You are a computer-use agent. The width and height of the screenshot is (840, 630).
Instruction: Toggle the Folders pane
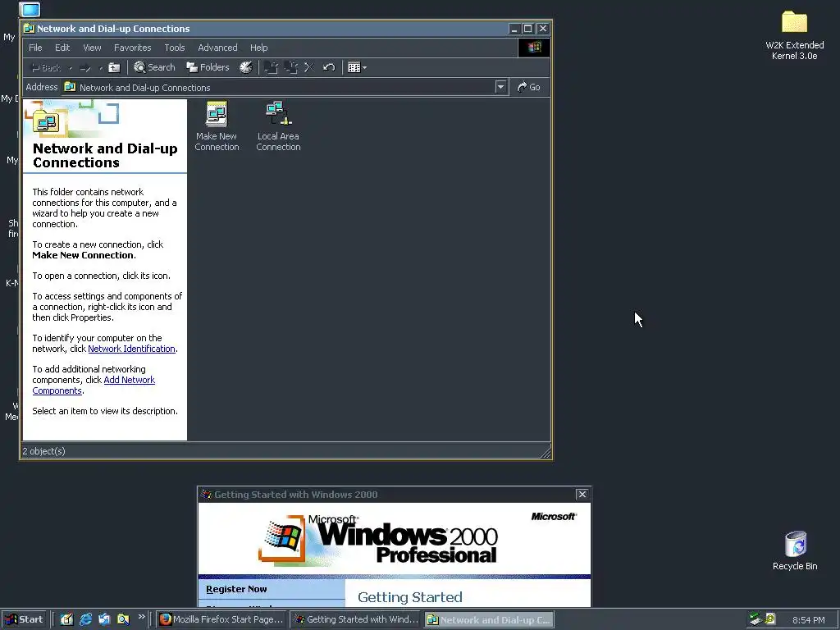pyautogui.click(x=208, y=67)
